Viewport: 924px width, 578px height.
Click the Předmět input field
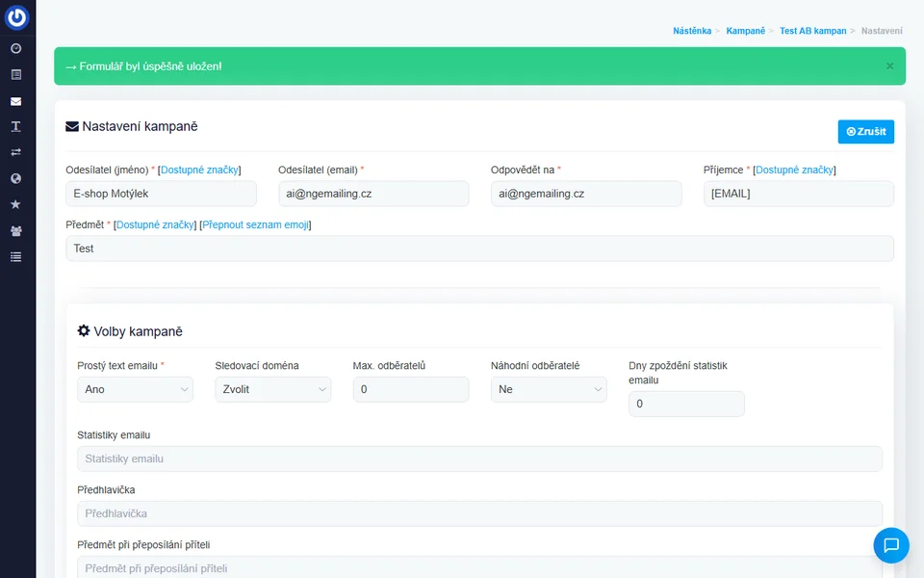(x=479, y=249)
